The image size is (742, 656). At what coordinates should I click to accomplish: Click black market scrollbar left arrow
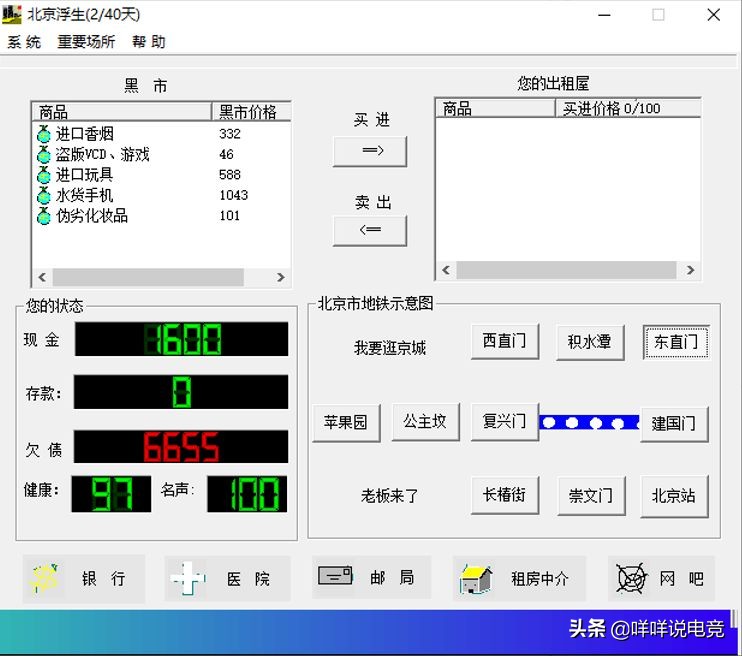point(42,277)
